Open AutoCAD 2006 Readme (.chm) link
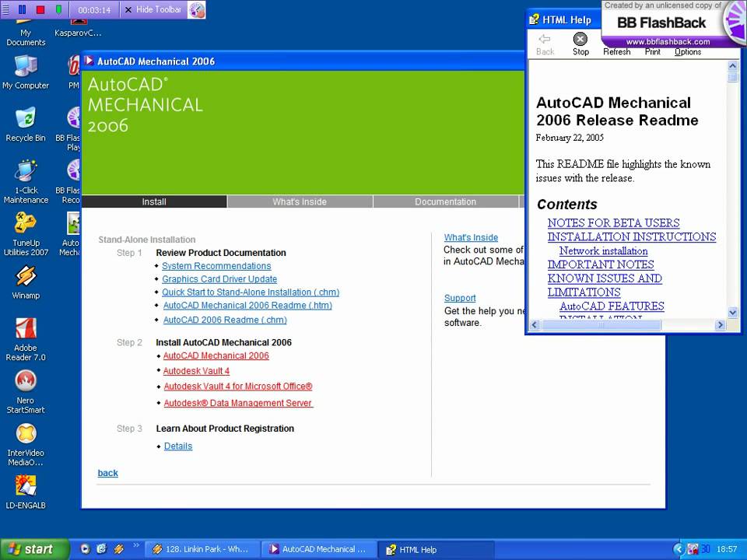Viewport: 747px width, 560px height. (225, 320)
